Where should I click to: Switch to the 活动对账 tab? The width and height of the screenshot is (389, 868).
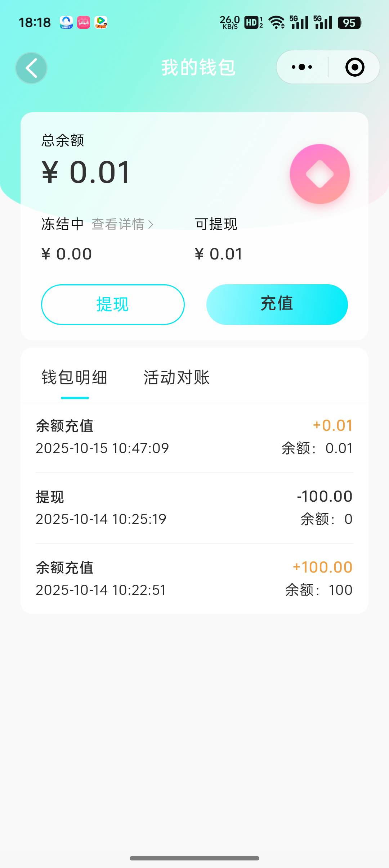point(176,378)
